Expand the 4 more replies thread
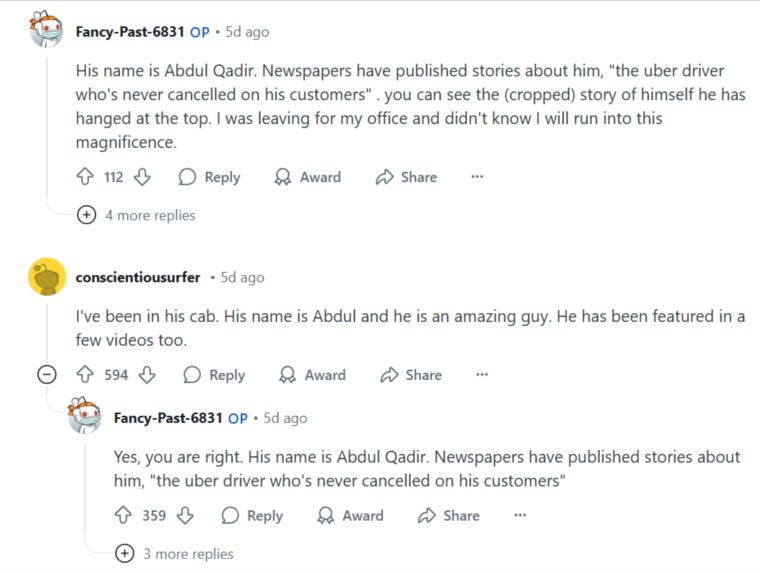760x573 pixels. pos(136,215)
